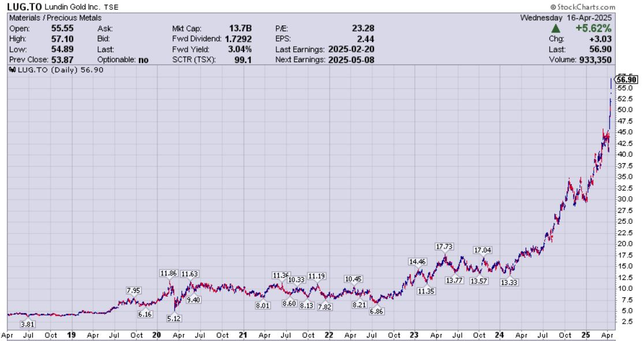644x341 pixels.
Task: Click the '9.40' price label
Action: [193, 300]
